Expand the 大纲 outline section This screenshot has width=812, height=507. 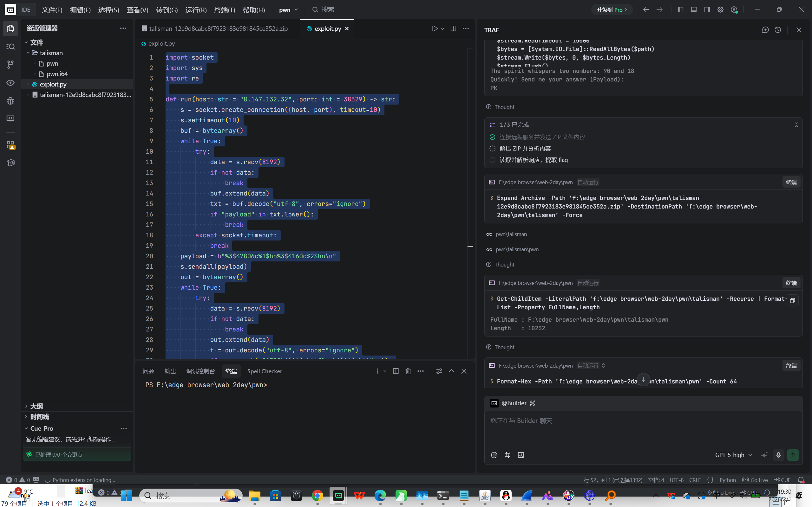[36, 406]
